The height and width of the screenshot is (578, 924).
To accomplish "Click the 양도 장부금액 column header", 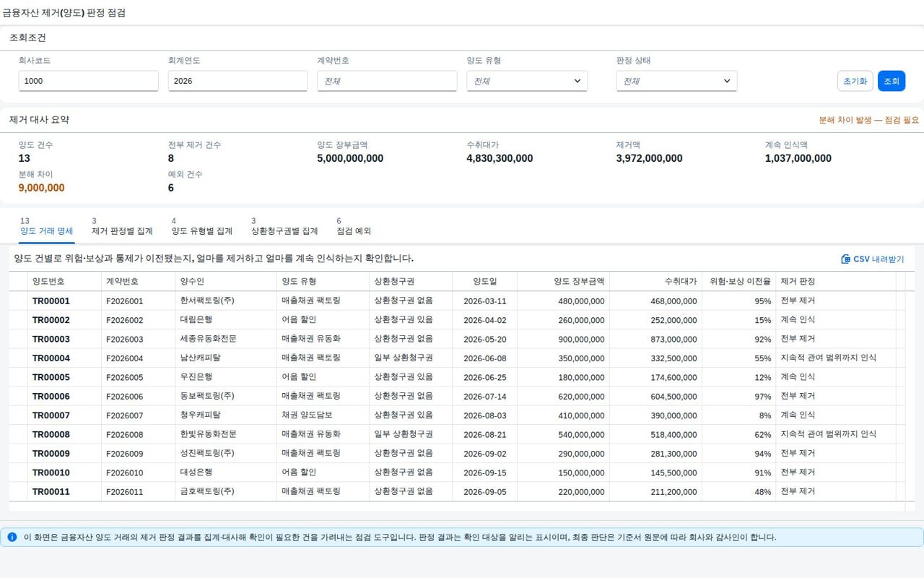I will point(563,282).
